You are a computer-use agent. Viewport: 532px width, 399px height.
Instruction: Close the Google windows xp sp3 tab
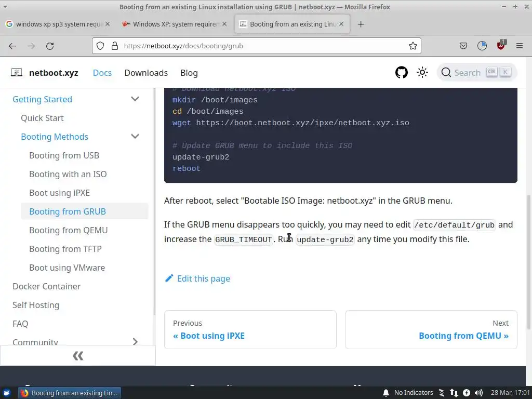coord(107,24)
